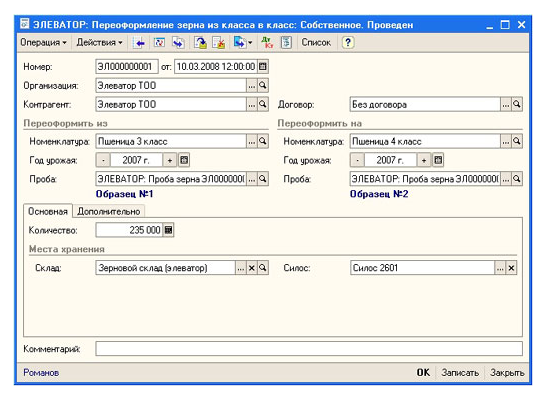This screenshot has width=559, height=396.
Task: Decrease left Год урожая with minus
Action: (x=103, y=160)
